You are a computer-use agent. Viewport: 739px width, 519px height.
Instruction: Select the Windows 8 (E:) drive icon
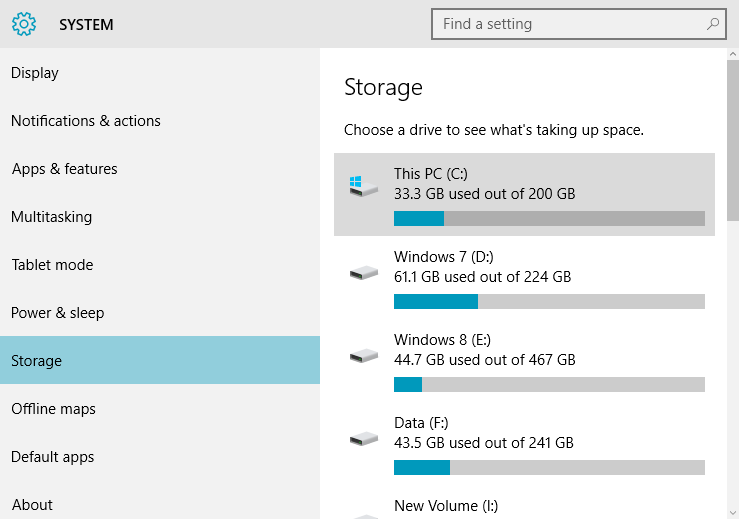click(x=363, y=356)
